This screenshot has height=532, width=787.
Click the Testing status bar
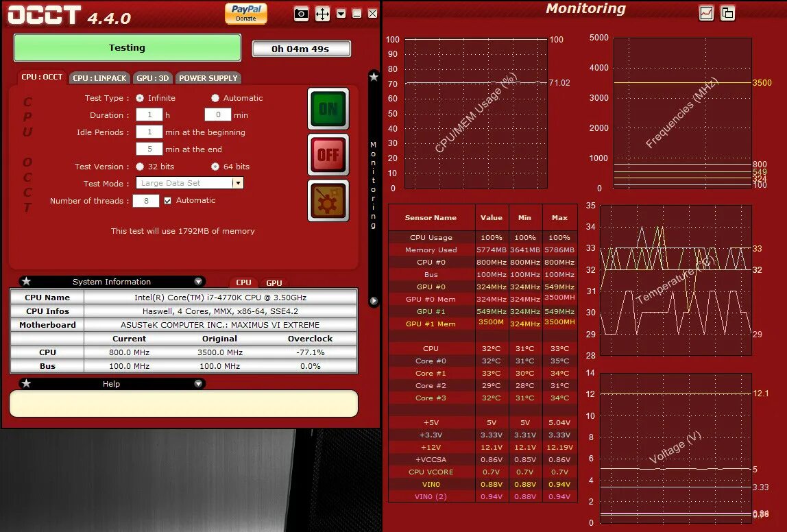click(127, 48)
